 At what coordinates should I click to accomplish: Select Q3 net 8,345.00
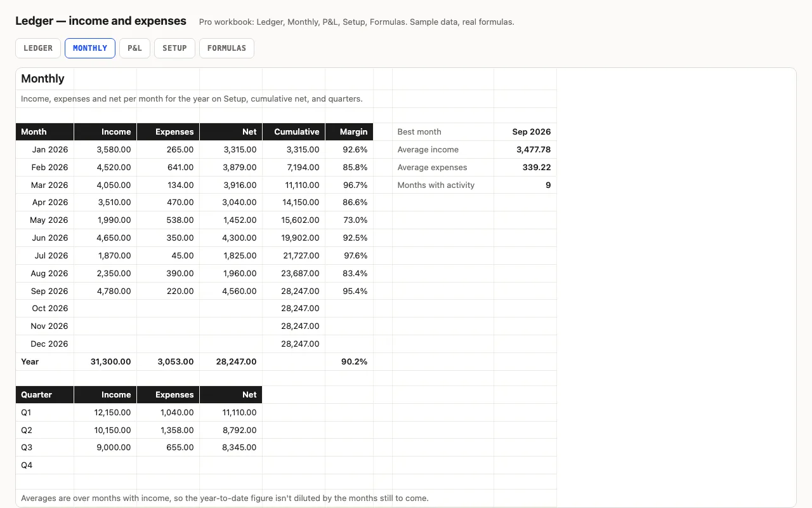(231, 447)
